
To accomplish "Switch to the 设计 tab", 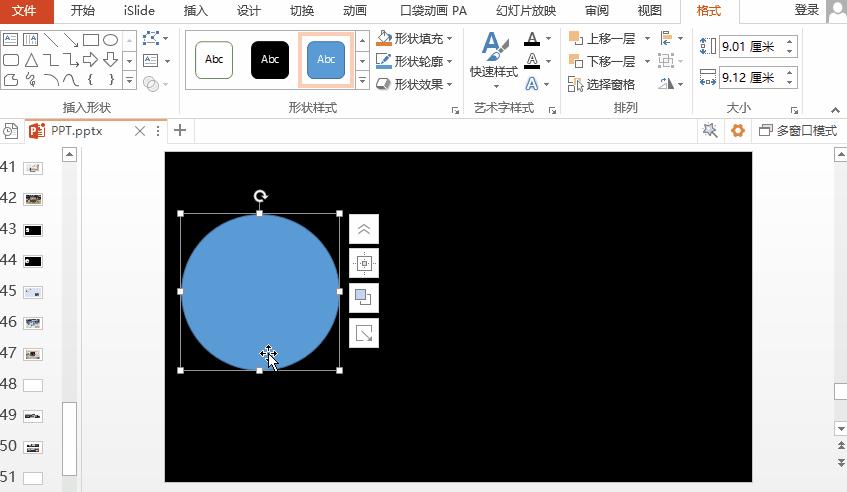I will 248,11.
